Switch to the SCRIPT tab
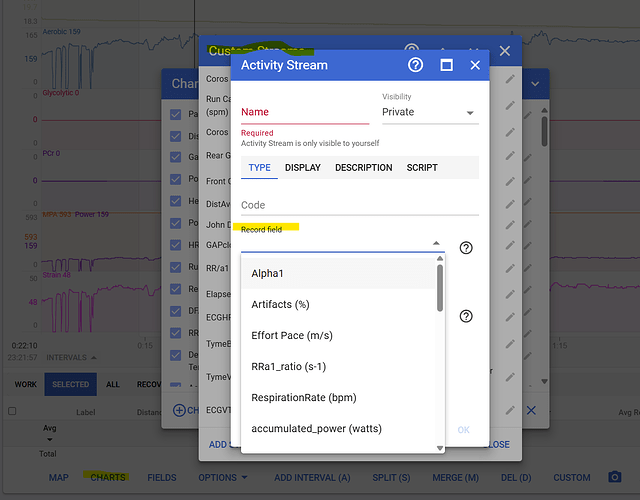The width and height of the screenshot is (640, 500). pos(422,168)
